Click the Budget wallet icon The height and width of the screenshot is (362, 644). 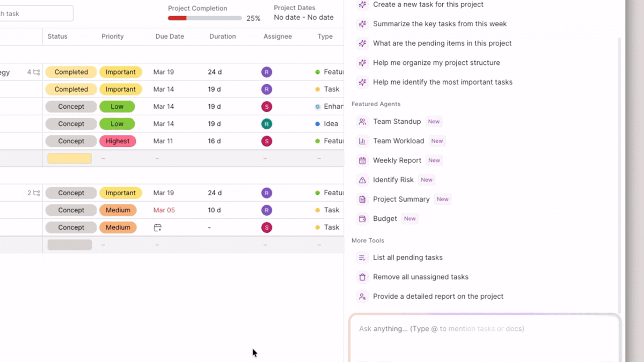click(x=362, y=219)
